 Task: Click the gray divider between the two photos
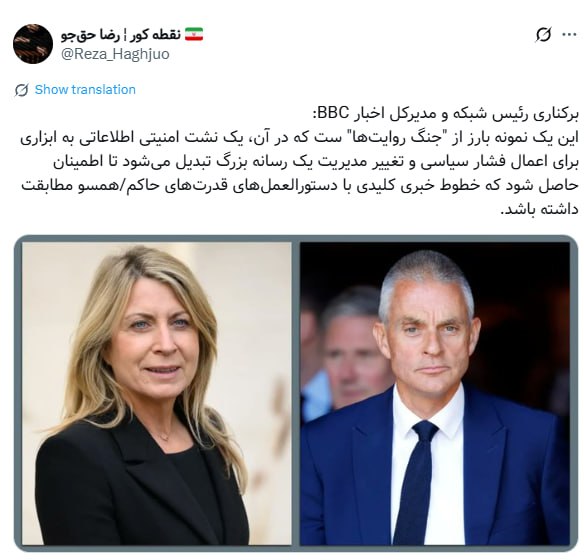click(296, 394)
